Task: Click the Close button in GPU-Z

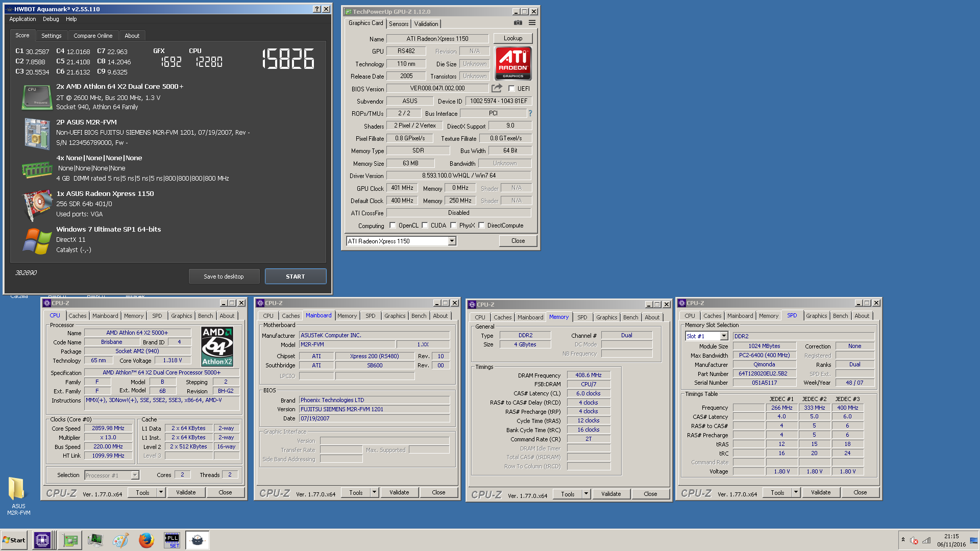Action: pos(518,241)
